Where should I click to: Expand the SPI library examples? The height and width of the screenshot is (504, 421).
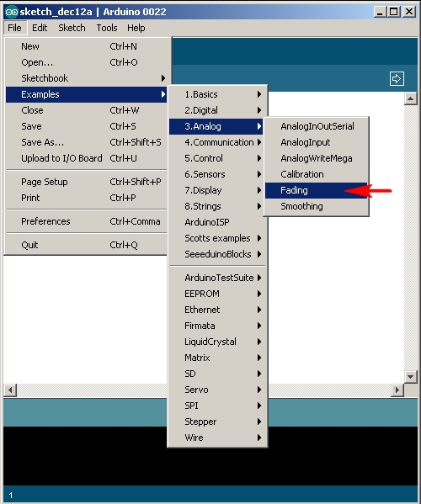(x=217, y=406)
